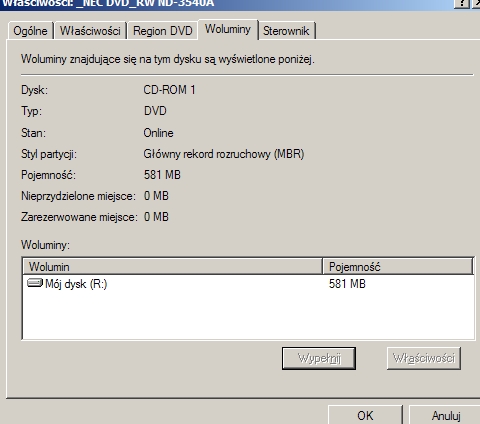Click the DVD type value
Viewport: 480px width, 424px height.
coord(155,111)
